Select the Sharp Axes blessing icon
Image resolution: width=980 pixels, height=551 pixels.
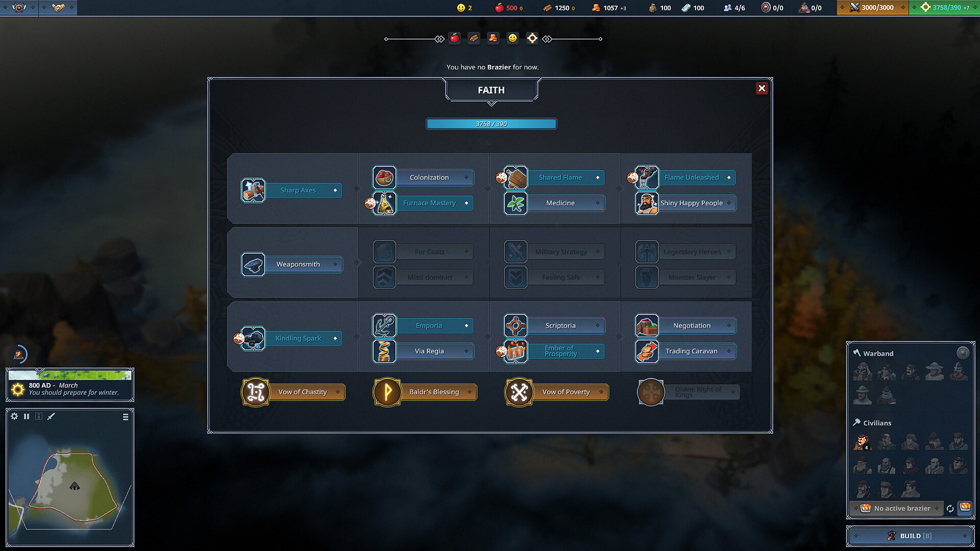coord(253,190)
